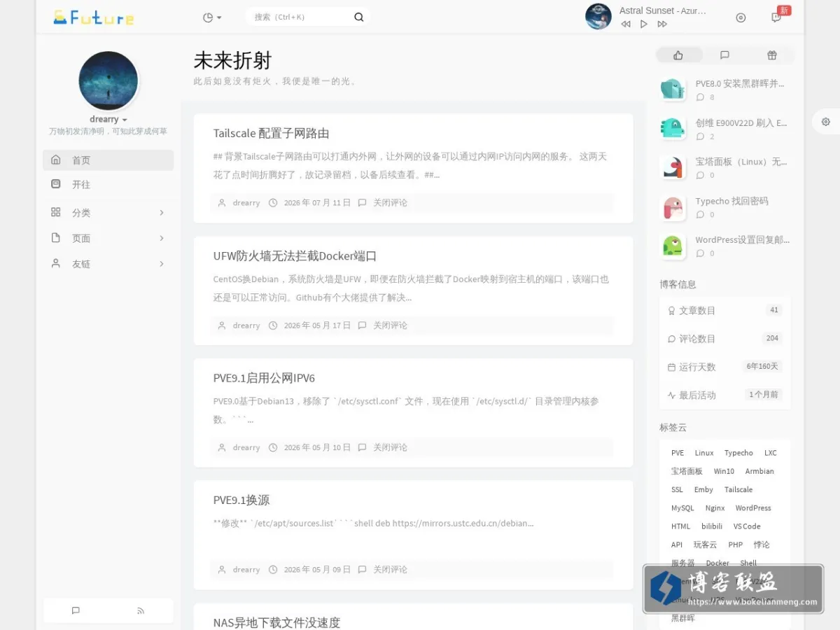Screen dimensions: 840x630
Task: Open sidebar post PVE8.0 安装黑群晖
Action: [x=740, y=84]
